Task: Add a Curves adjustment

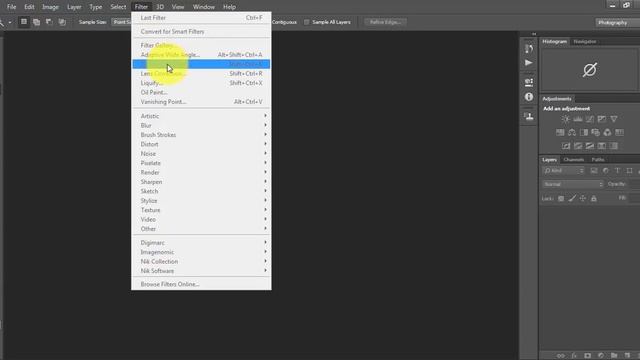Action: (590, 119)
